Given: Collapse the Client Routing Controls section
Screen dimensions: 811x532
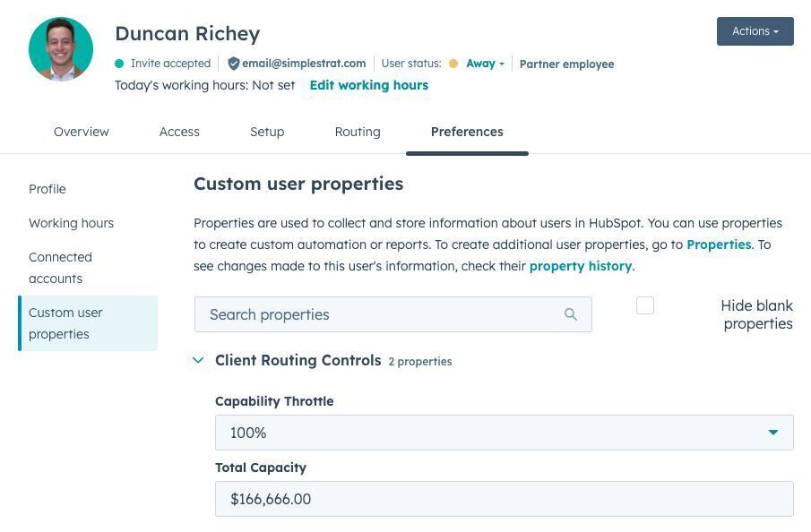Looking at the screenshot, I should [198, 360].
